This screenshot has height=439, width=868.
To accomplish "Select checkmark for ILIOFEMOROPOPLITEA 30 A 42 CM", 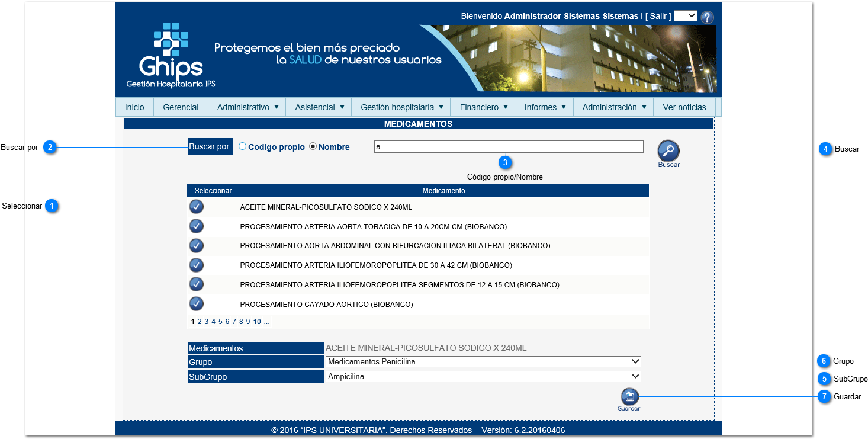I will (196, 265).
